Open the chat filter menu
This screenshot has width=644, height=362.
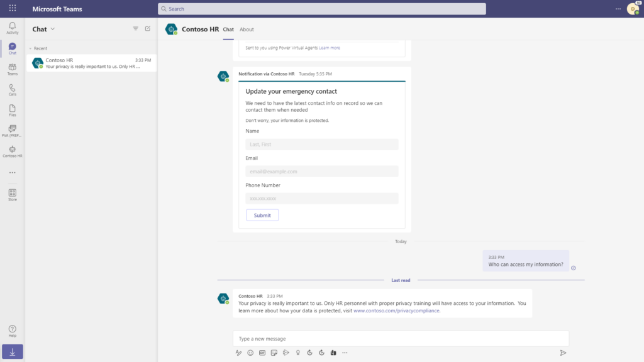click(x=135, y=28)
